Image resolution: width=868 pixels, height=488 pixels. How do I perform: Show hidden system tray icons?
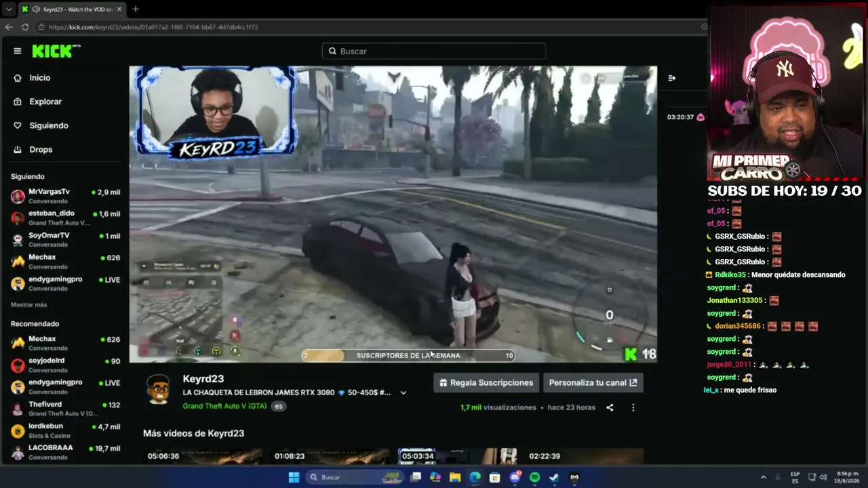click(763, 477)
